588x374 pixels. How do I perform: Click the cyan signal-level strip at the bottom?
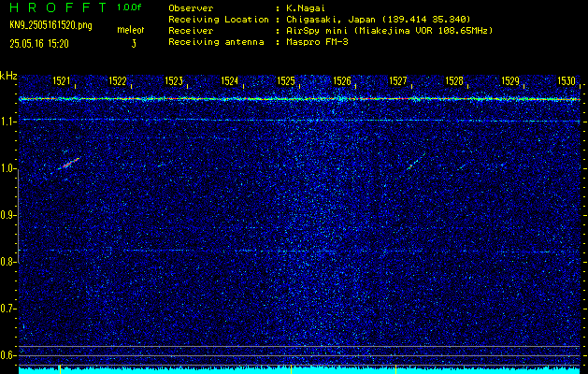[299, 371]
